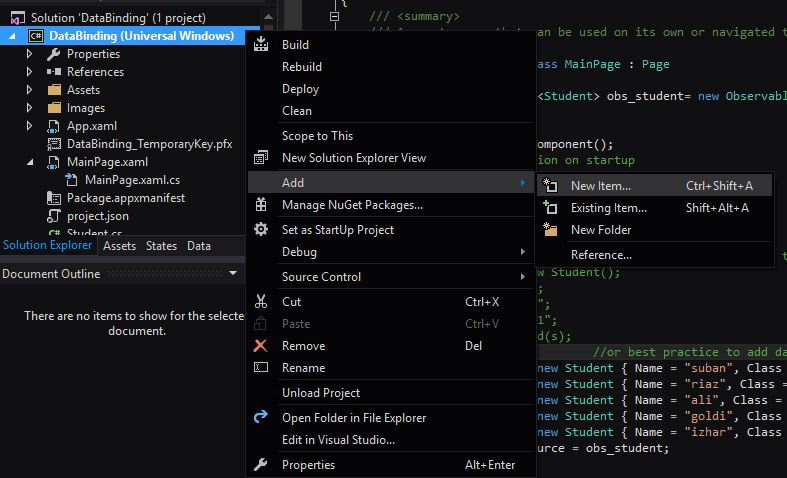Screen dimensions: 787x478
Task: Select Rebuild from the context menu
Action: 302,67
